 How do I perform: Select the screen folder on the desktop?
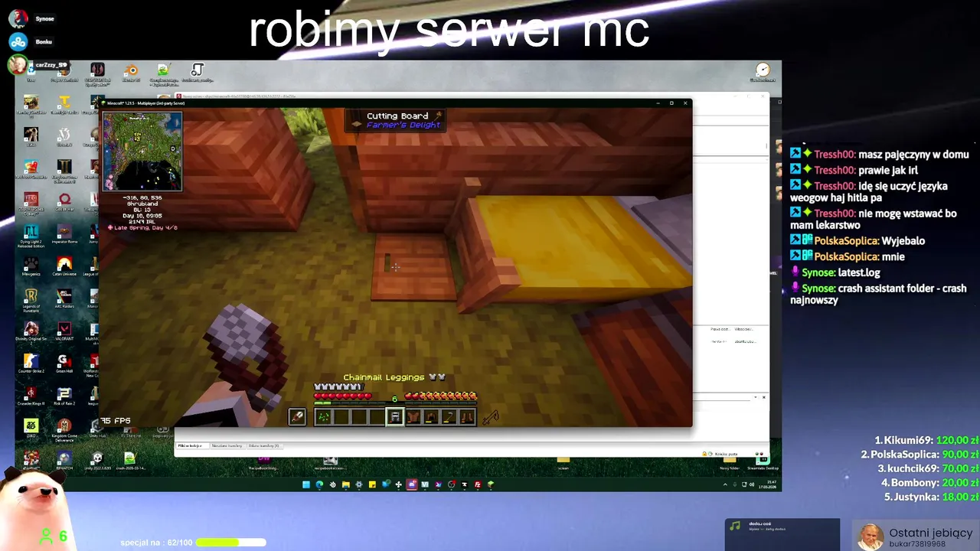pyautogui.click(x=563, y=462)
